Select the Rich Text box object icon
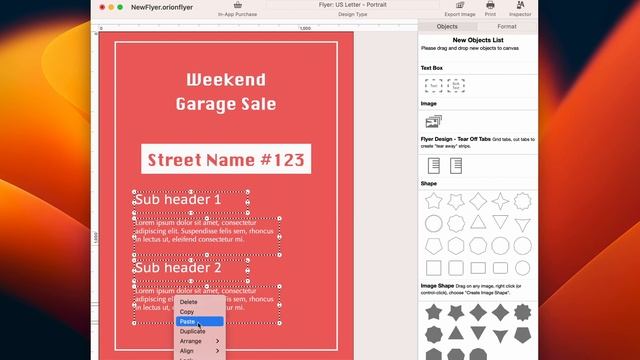This screenshot has height=360, width=640. click(x=456, y=86)
